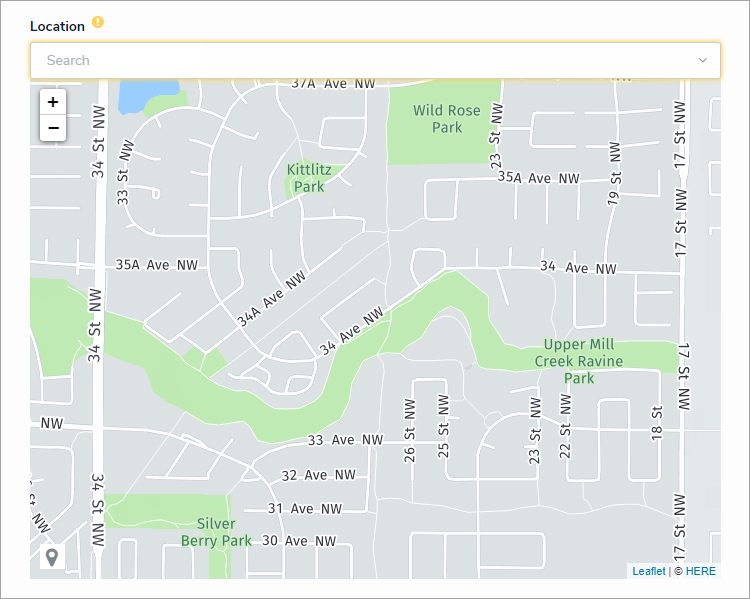Viewport: 750px width, 599px height.
Task: Click Upper Mill Creek Ravine Park label
Action: pyautogui.click(x=579, y=361)
